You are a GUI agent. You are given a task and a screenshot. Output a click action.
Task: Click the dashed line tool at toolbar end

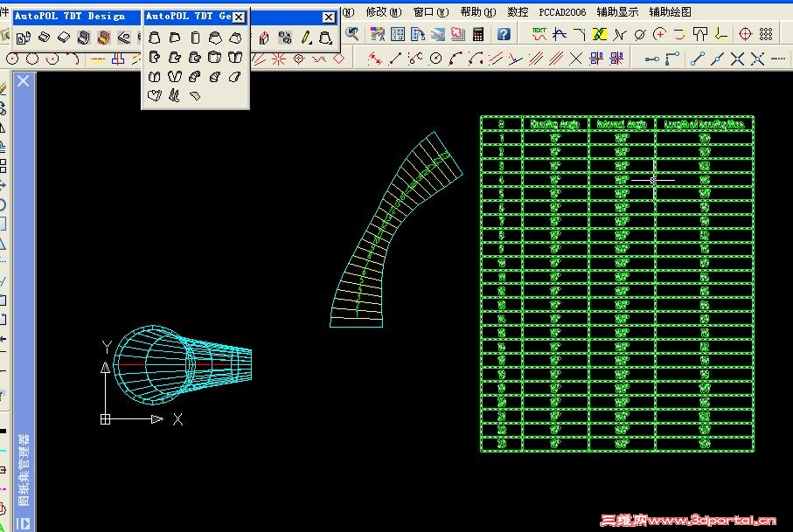(778, 59)
